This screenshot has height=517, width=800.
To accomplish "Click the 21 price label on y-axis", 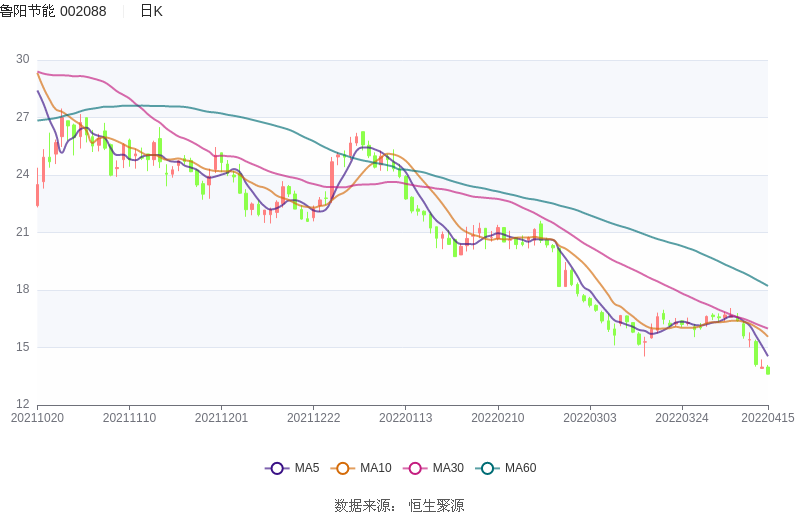I will pos(23,232).
